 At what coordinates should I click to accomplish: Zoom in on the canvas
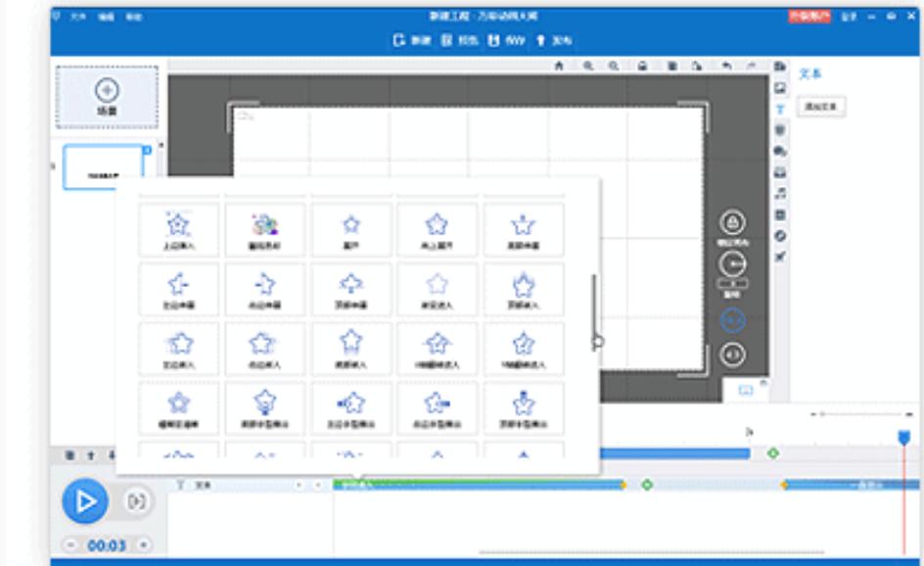pyautogui.click(x=588, y=66)
